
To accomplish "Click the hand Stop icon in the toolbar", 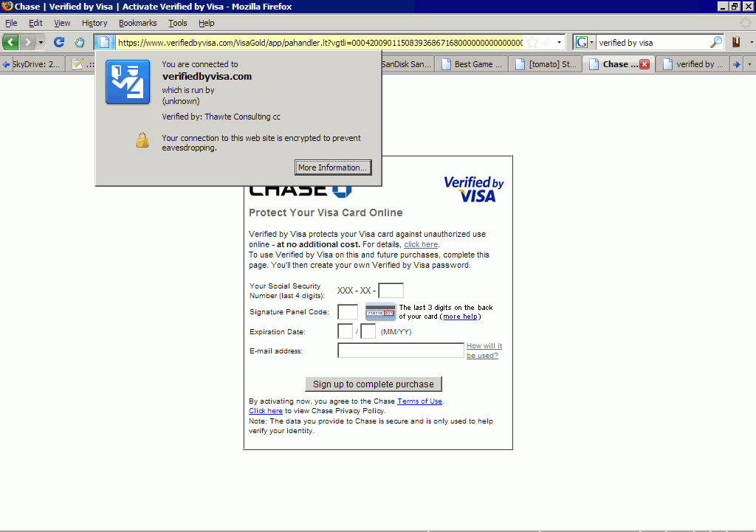I will (80, 42).
